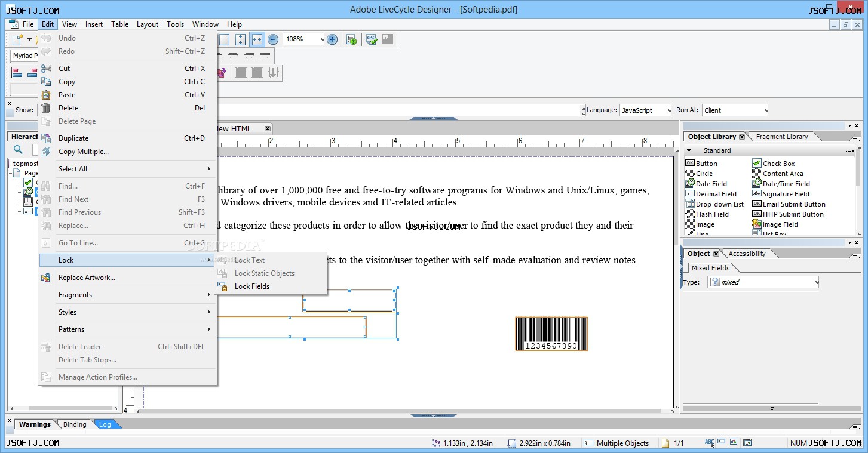Image resolution: width=868 pixels, height=453 pixels.
Task: Select the Content Area object
Action: 778,174
